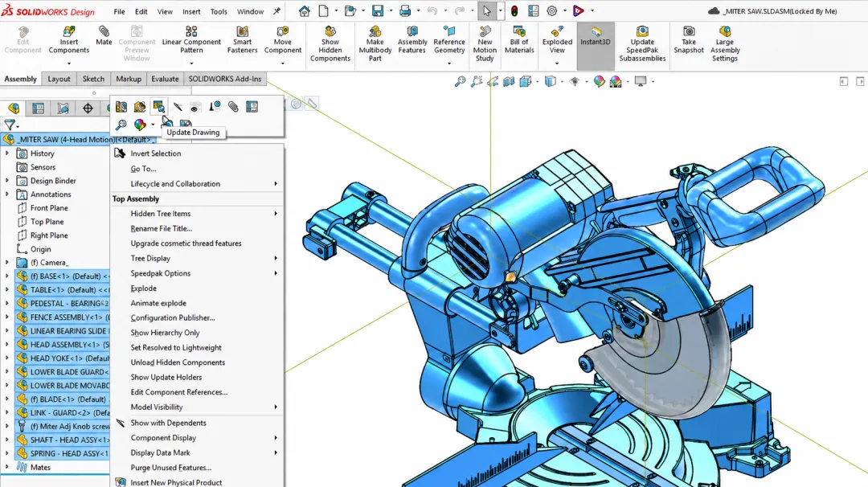Open the File menu
Image resolution: width=868 pixels, height=487 pixels.
pyautogui.click(x=119, y=11)
